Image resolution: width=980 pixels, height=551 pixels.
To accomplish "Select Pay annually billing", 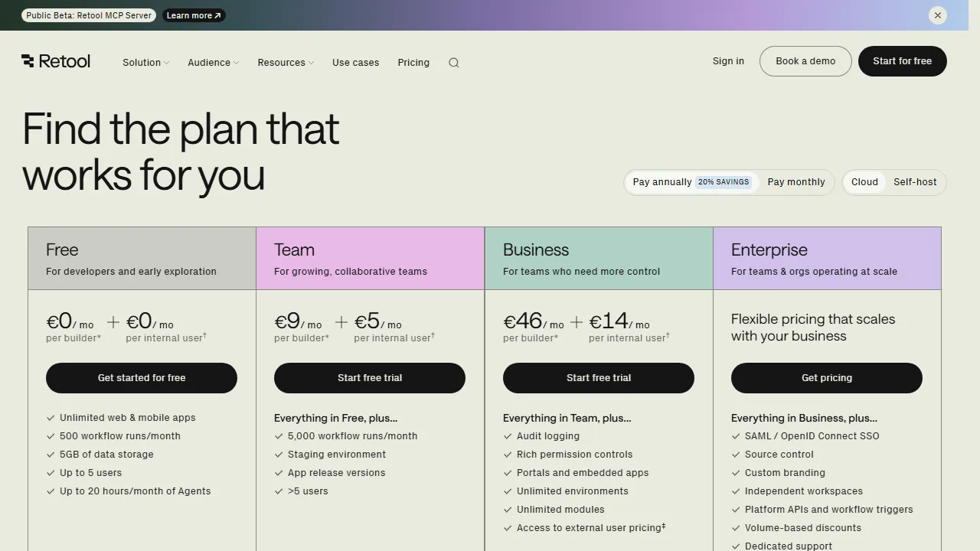I will tap(691, 182).
